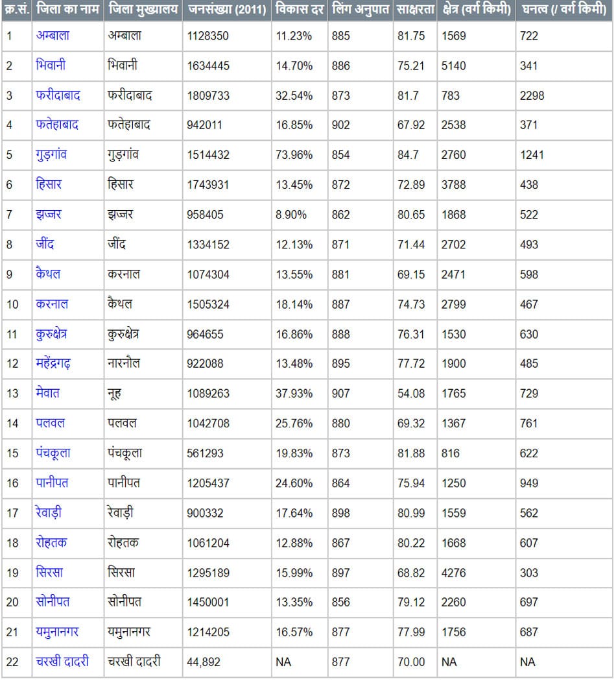This screenshot has height=681, width=616.
Task: Click the जनसंख्या (2011) column header
Action: point(226,10)
